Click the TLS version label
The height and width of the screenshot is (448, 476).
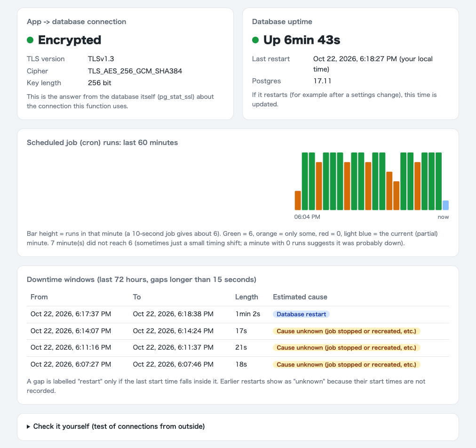point(46,59)
